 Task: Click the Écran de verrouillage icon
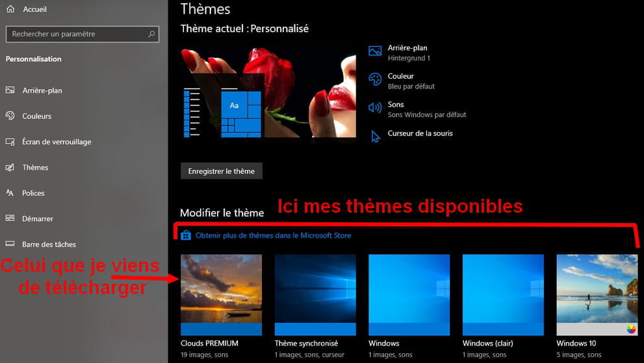coord(10,141)
